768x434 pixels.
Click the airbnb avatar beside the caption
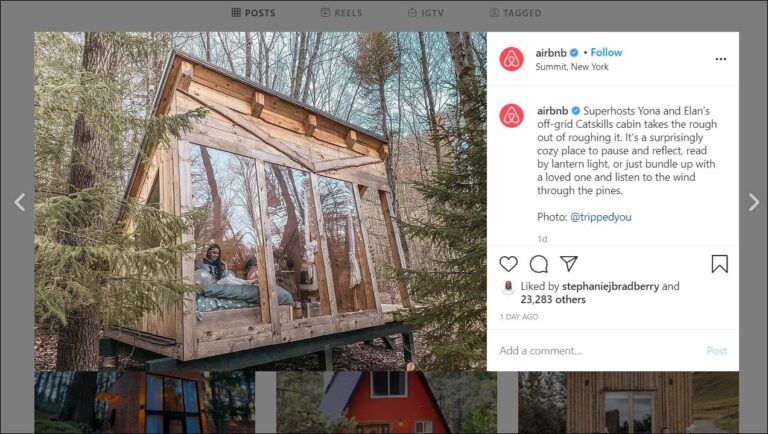click(x=511, y=115)
